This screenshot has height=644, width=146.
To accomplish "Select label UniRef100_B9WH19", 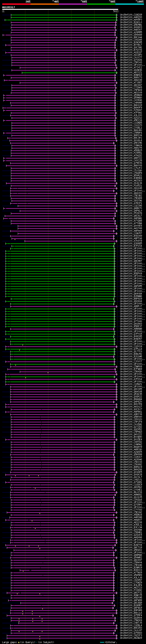I will click(131, 75).
